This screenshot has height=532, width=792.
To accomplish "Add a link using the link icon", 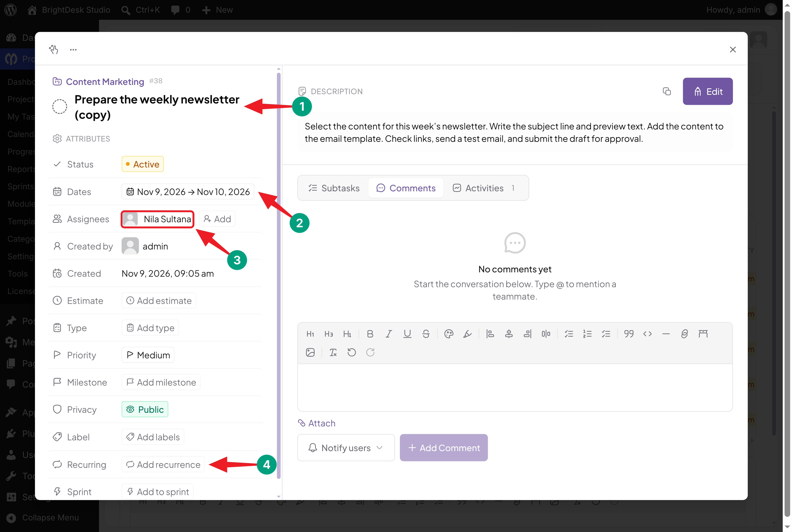I will click(x=684, y=334).
